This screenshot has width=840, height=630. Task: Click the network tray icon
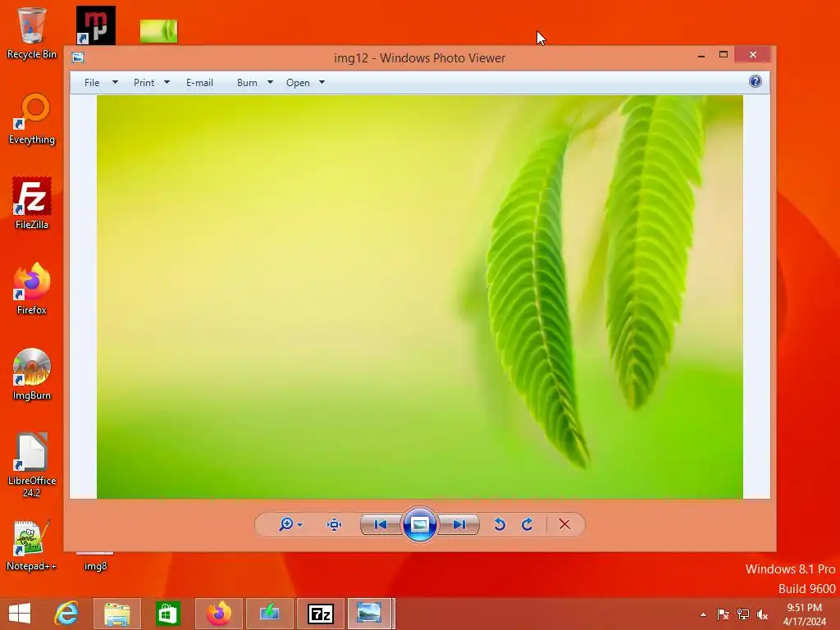(743, 614)
